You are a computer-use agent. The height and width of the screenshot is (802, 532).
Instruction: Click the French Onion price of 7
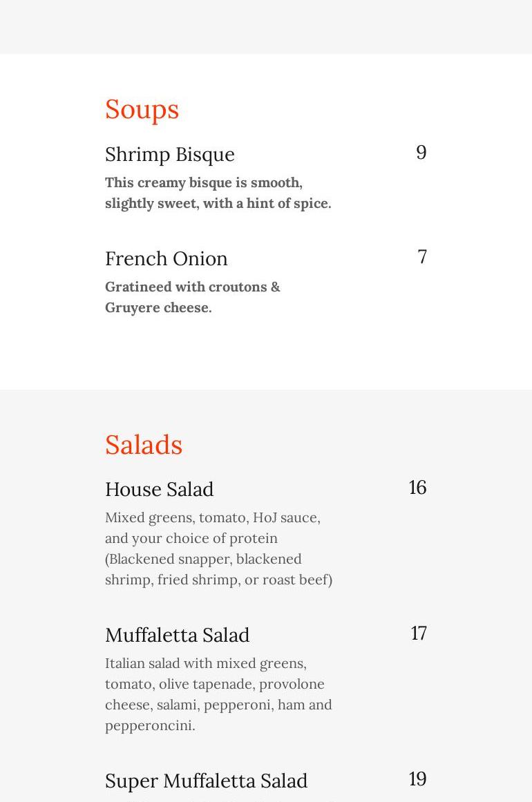422,257
